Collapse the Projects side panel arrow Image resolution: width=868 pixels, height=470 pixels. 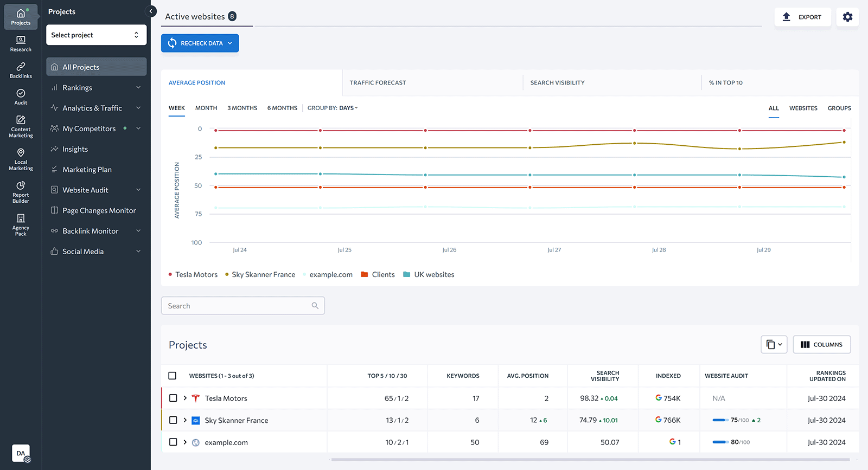[151, 11]
